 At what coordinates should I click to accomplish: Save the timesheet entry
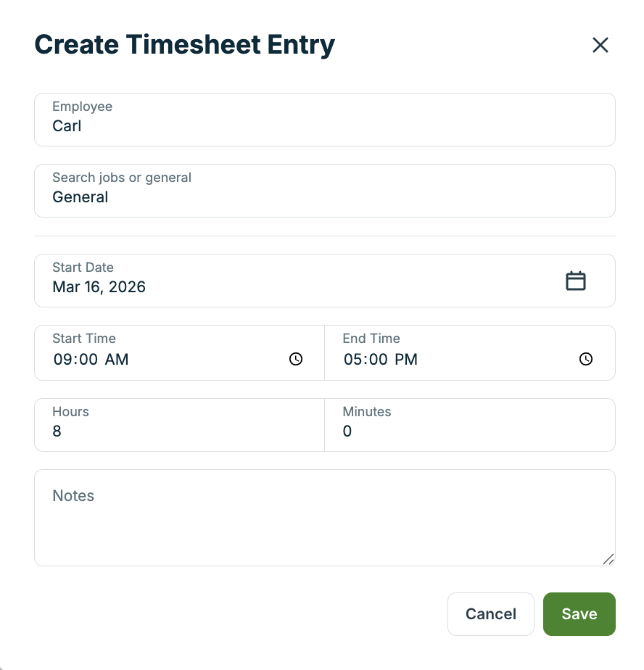[x=579, y=614]
